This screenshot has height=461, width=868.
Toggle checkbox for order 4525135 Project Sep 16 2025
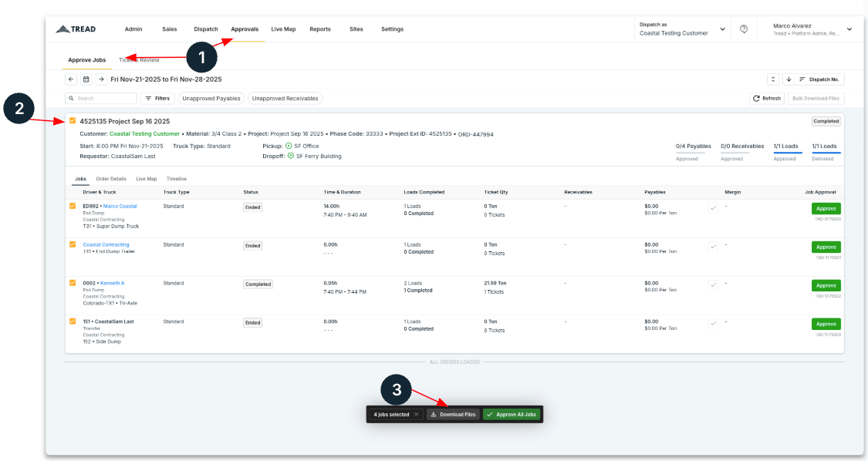click(x=73, y=120)
